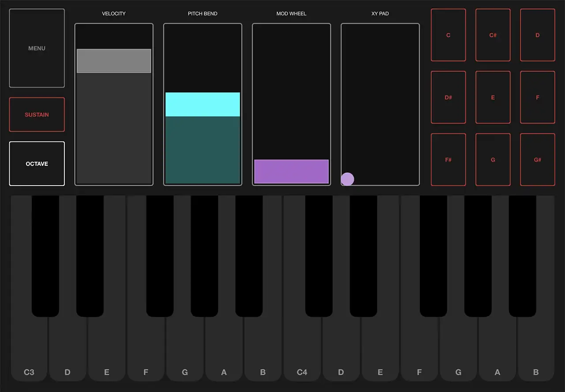Play the C3 white piano key
This screenshot has width=565, height=392.
coord(29,348)
